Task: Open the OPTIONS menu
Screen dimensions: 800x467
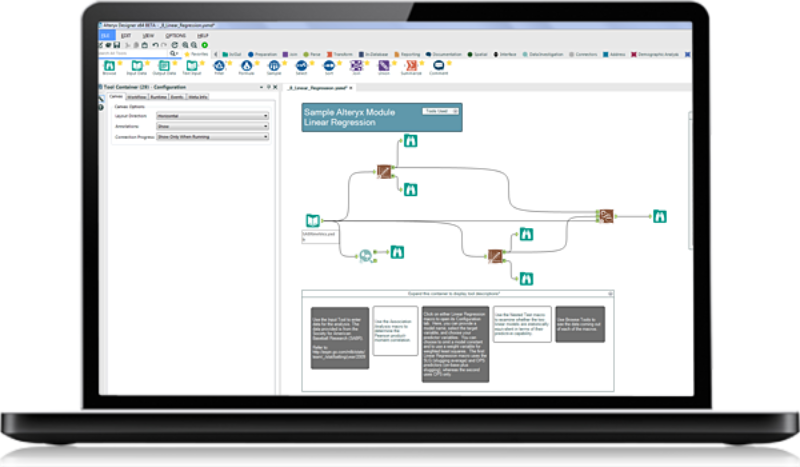Action: coord(176,36)
